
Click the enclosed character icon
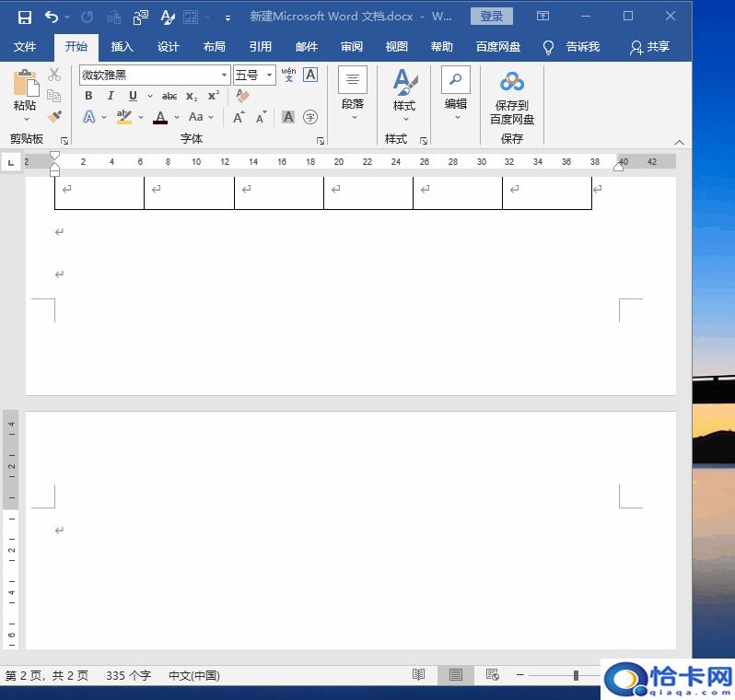[x=310, y=117]
